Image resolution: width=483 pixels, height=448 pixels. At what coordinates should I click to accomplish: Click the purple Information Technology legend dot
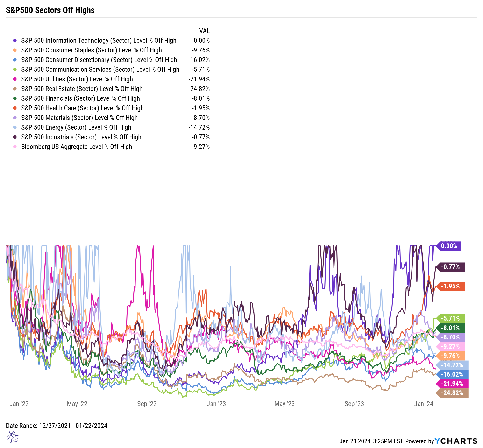15,41
